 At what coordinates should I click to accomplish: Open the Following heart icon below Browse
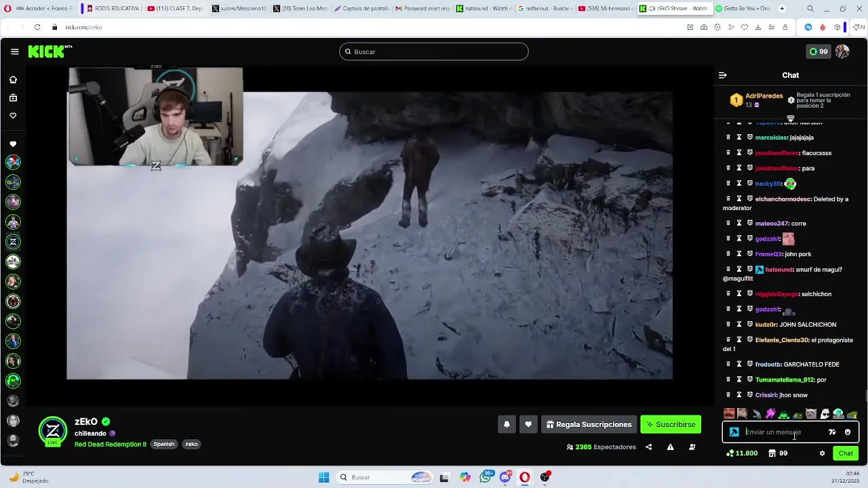[x=13, y=116]
